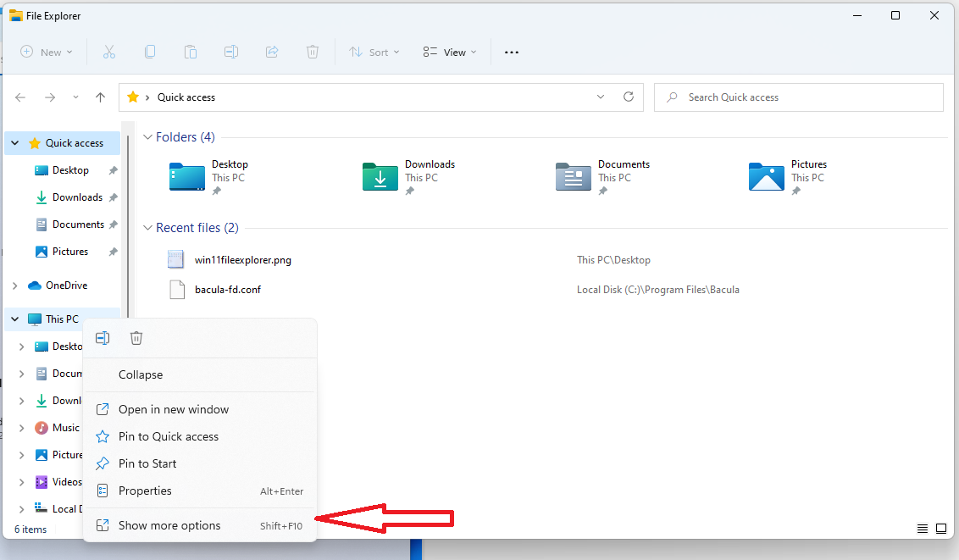Switch to details view in status bar

point(923,529)
